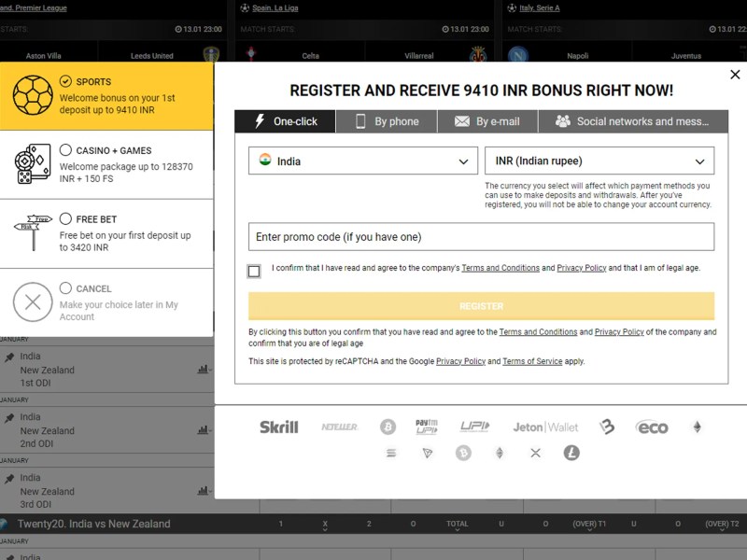Click the promo code input field
This screenshot has width=747, height=560.
tap(481, 237)
